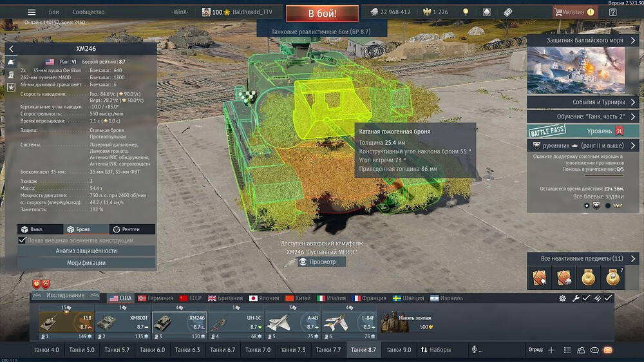644x362 pixels.
Task: Open Baltic Sea event banner image
Action: [576, 70]
